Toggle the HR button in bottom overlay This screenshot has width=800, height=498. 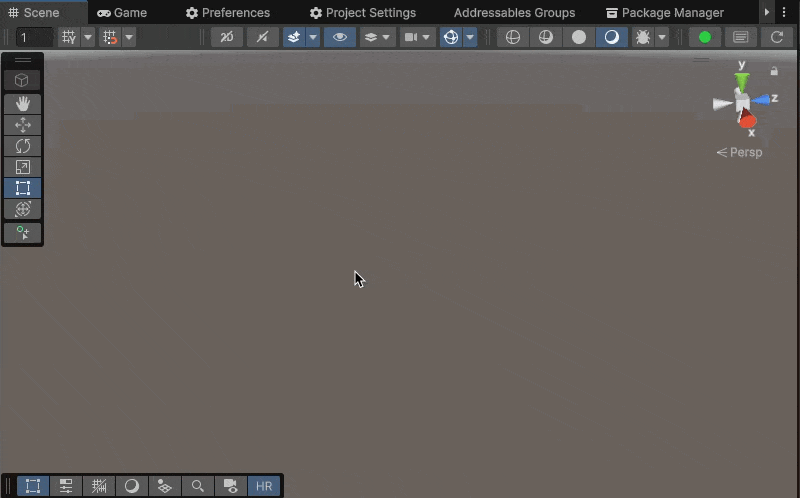pos(264,486)
